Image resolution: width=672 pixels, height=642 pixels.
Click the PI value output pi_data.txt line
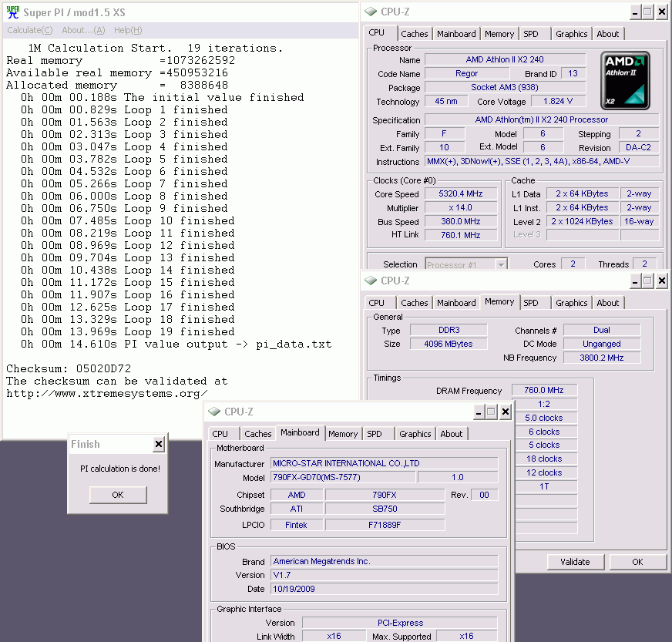click(x=176, y=345)
